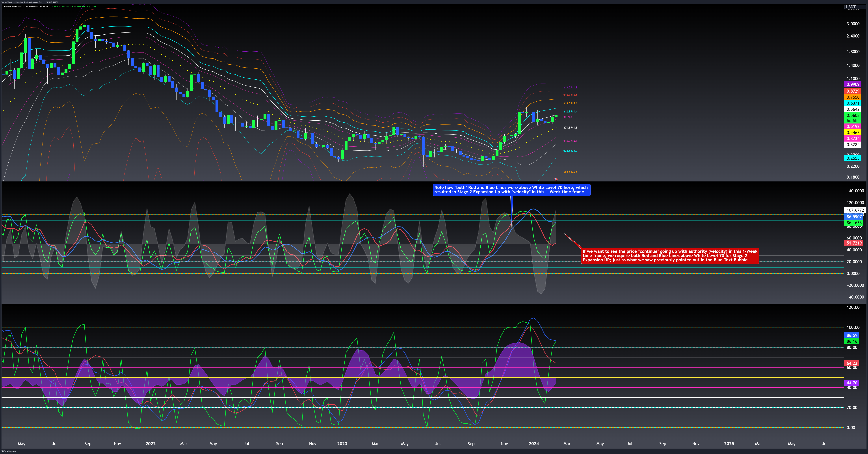
Task: Click the TradingView logo at bottom left
Action: [8, 451]
